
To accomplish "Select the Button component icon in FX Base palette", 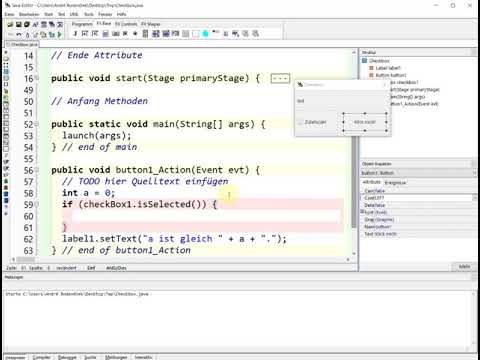I will [115, 33].
